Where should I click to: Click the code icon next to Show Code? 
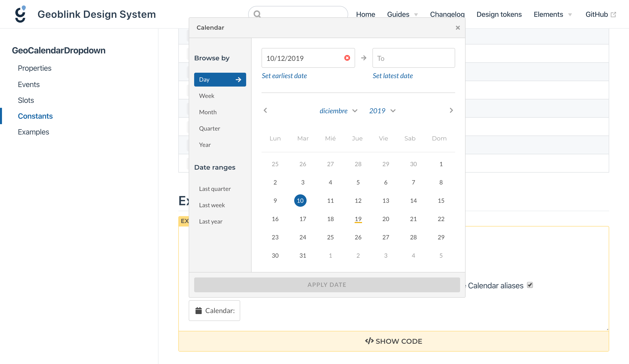[x=369, y=341]
